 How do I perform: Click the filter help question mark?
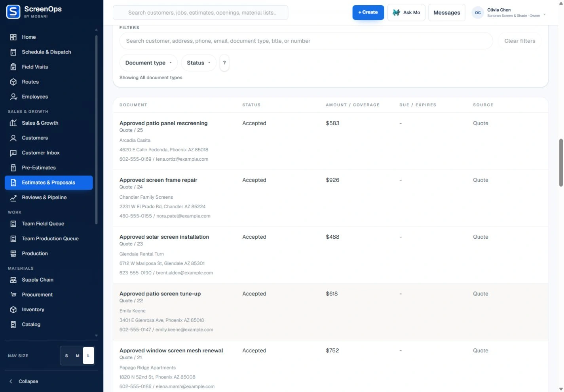click(x=224, y=63)
